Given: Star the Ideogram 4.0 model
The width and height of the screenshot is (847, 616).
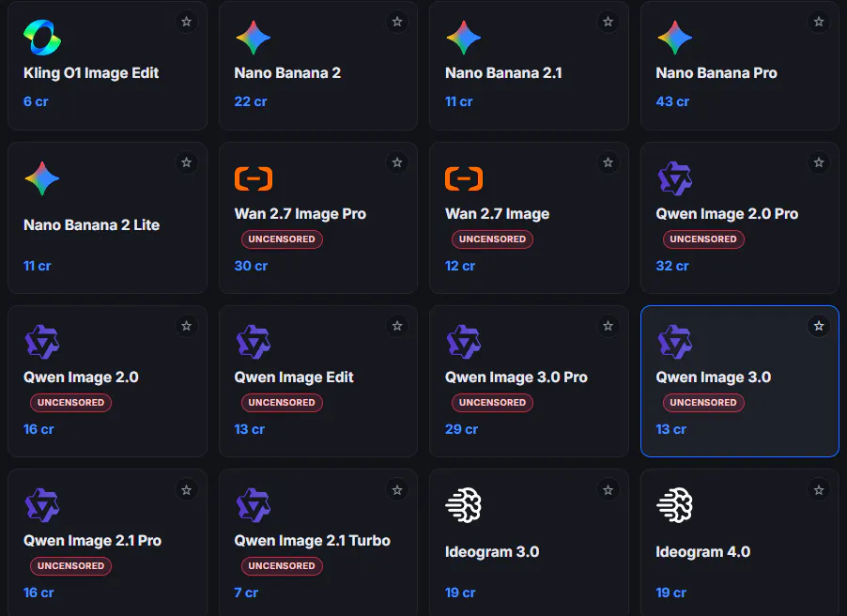Looking at the screenshot, I should tap(819, 490).
